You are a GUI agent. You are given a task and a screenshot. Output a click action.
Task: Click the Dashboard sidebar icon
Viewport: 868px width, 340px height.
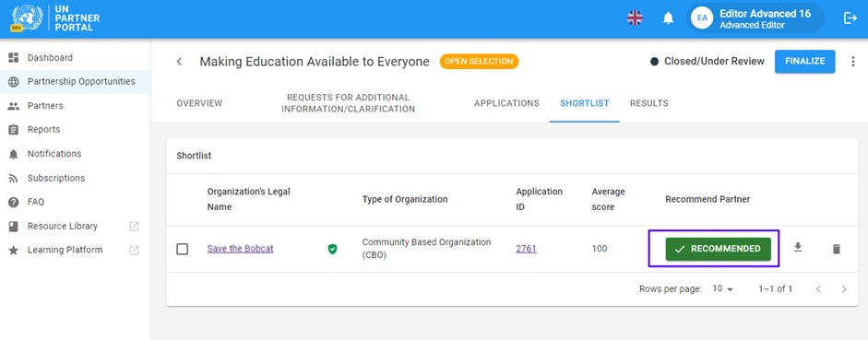(14, 57)
